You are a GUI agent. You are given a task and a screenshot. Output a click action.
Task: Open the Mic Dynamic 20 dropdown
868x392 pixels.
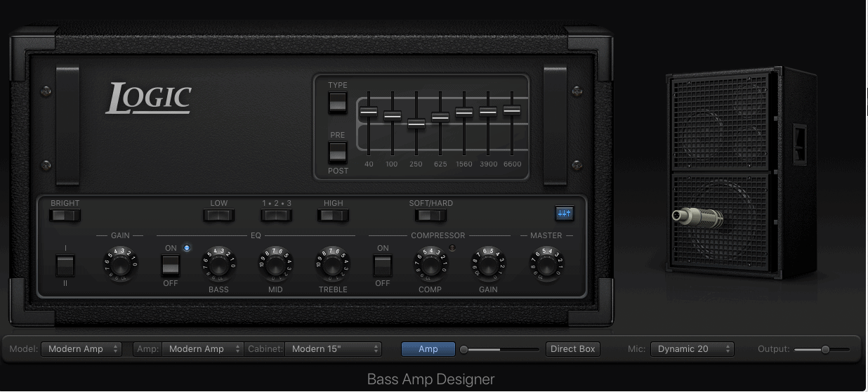[x=692, y=349]
